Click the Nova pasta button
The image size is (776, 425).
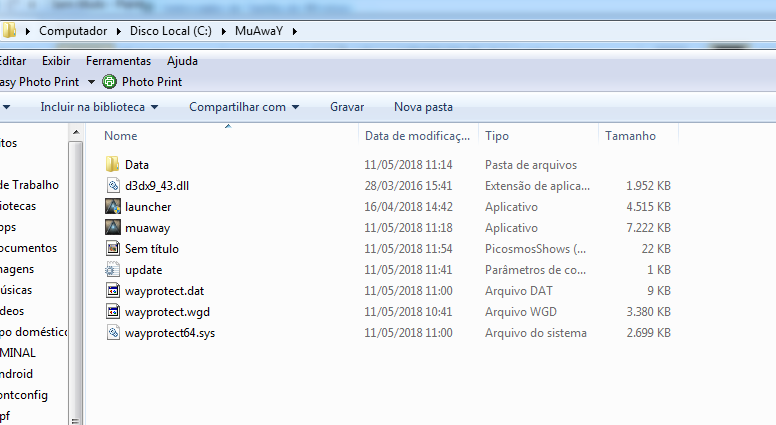click(423, 107)
